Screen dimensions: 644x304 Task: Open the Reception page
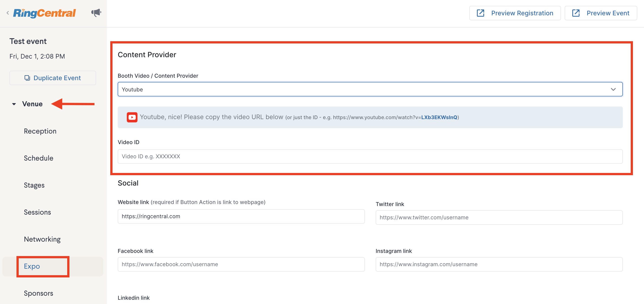click(40, 131)
